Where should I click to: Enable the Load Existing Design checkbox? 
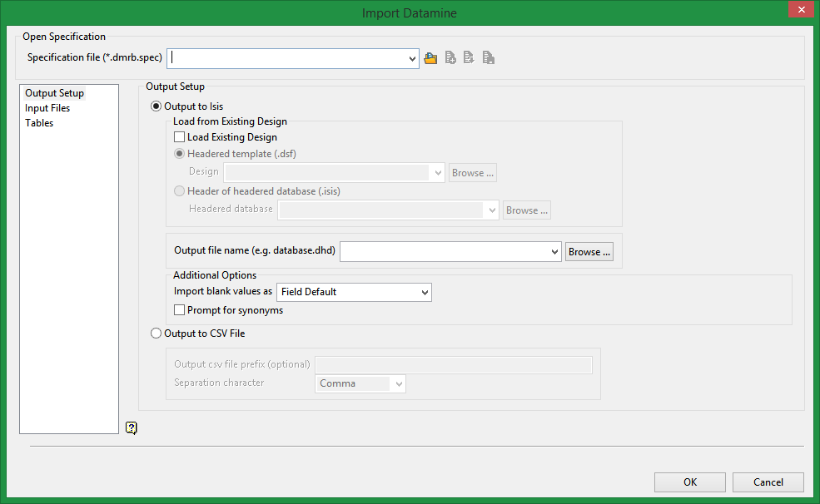click(179, 137)
